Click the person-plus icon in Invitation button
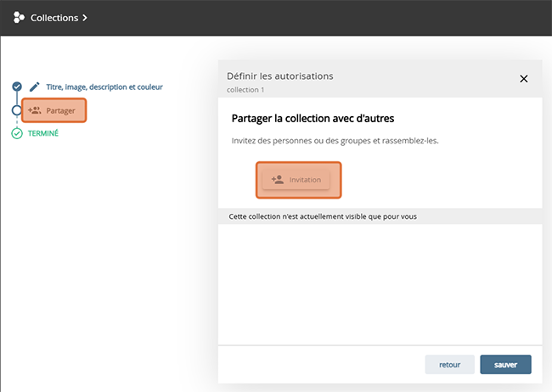Screen dimensions: 552x392 [277, 180]
